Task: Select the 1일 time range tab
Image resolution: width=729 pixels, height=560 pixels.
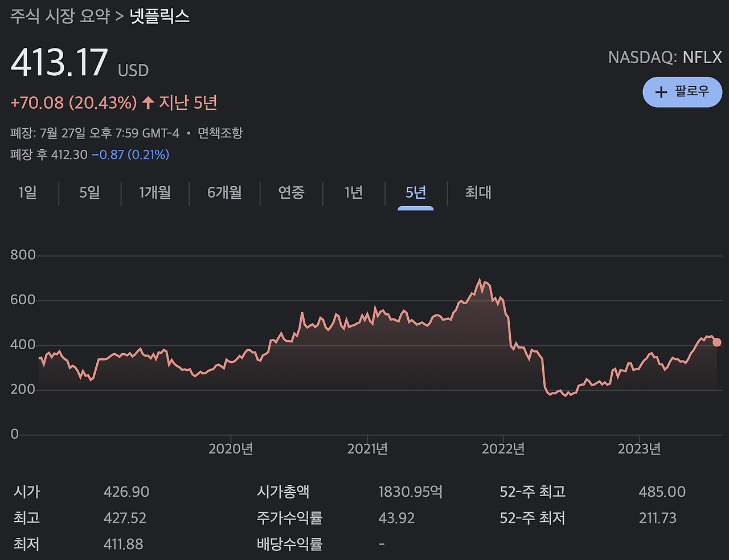Action: pos(27,193)
